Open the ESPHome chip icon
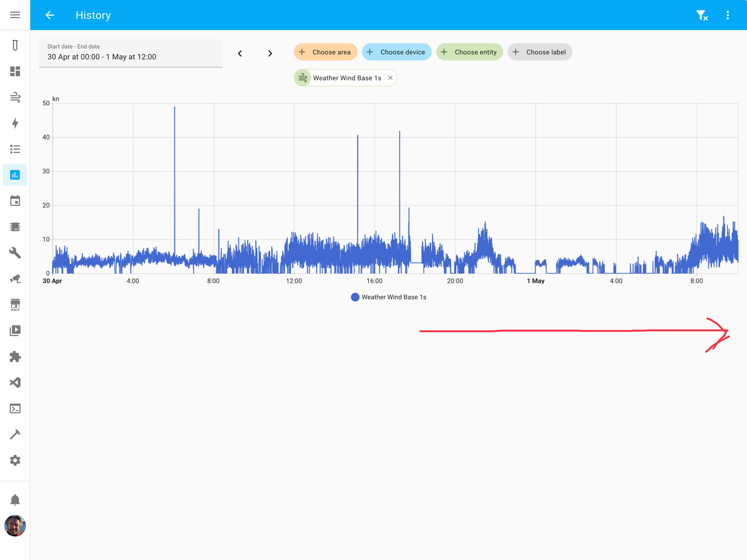This screenshot has width=747, height=560. [15, 227]
